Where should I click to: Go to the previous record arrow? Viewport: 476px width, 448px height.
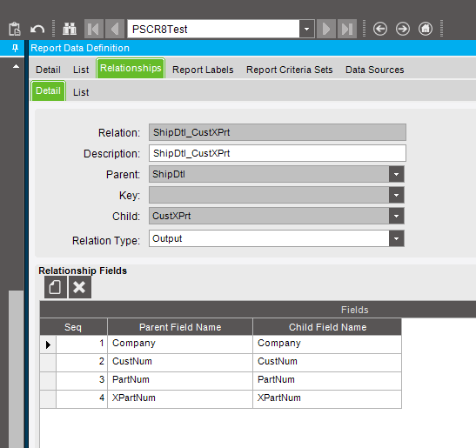click(x=115, y=29)
